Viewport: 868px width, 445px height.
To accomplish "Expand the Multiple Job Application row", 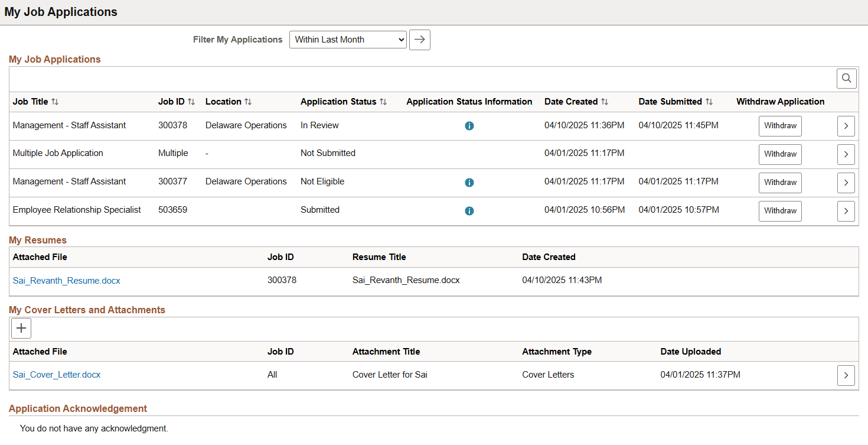I will pyautogui.click(x=846, y=154).
